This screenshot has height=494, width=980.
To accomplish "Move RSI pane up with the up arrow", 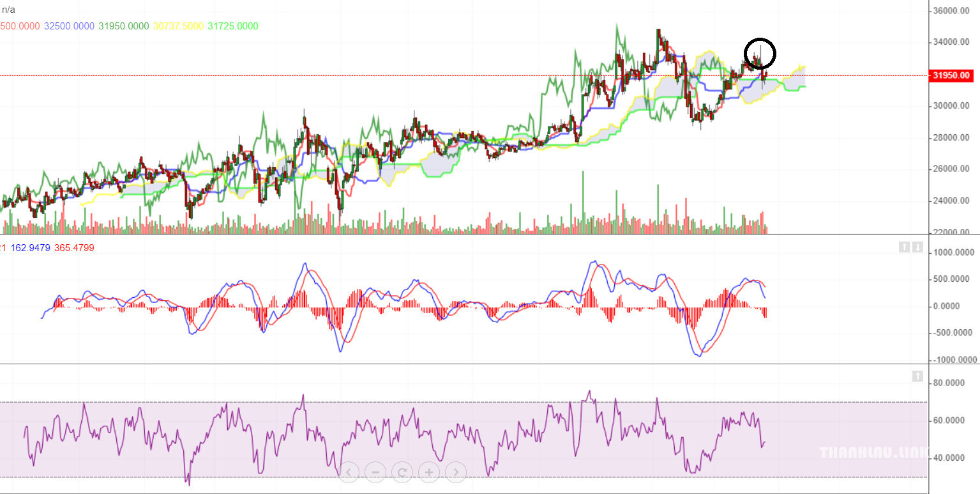I will coord(917,377).
